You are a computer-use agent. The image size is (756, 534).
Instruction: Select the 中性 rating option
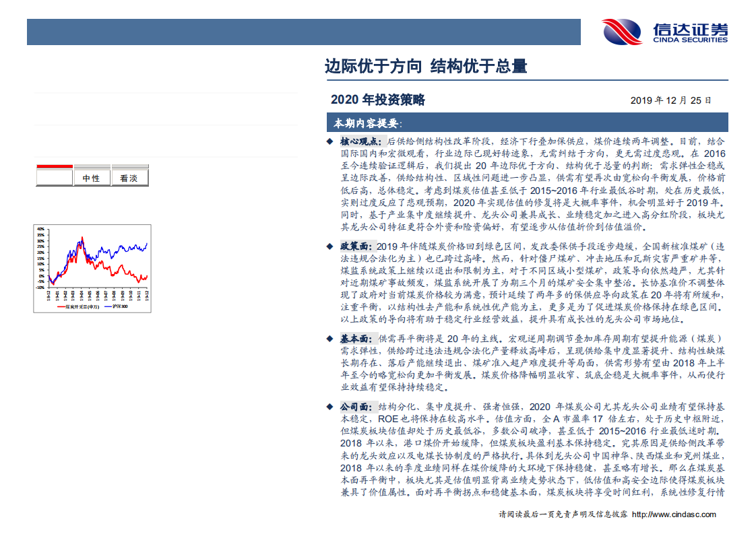92,178
